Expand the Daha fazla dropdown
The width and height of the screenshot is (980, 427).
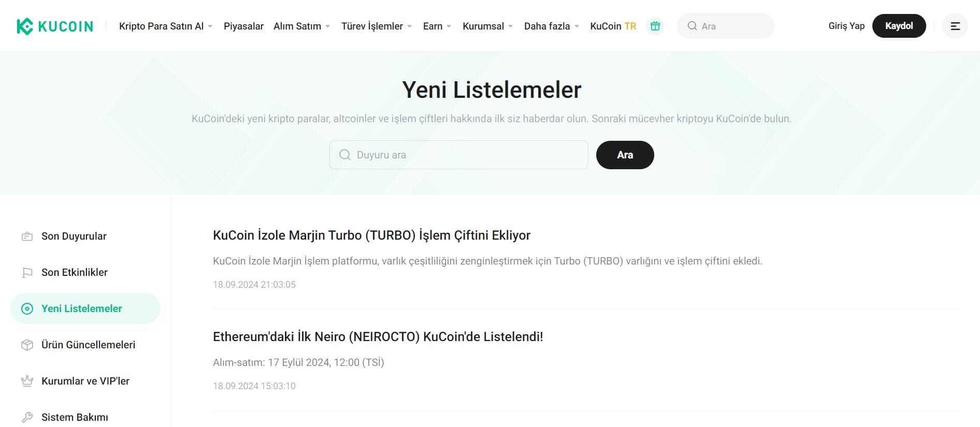[552, 26]
